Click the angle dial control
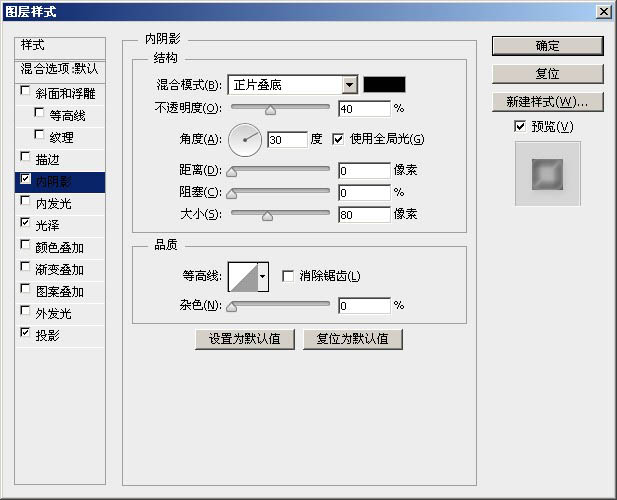 245,140
